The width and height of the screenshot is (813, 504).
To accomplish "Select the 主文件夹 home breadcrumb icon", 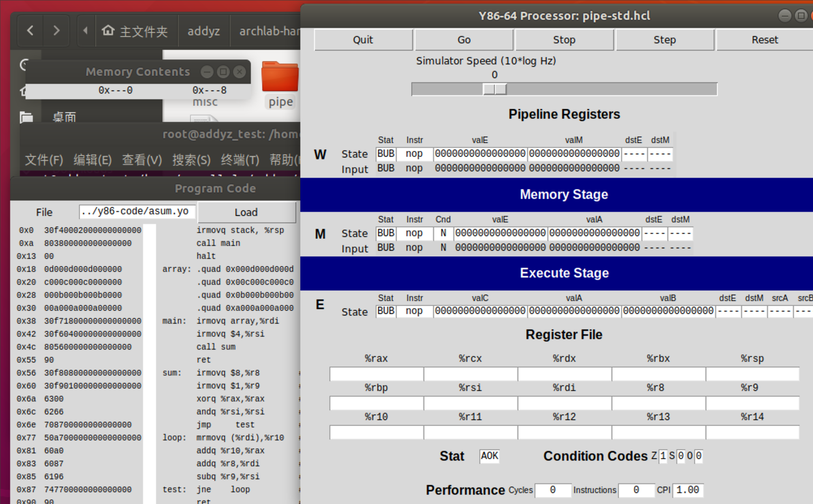I will click(109, 30).
